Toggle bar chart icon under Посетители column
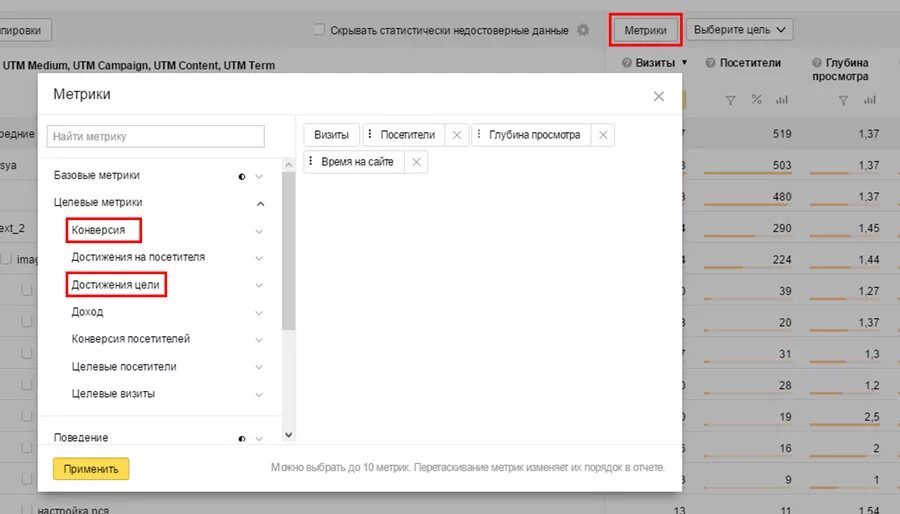 coord(782,100)
